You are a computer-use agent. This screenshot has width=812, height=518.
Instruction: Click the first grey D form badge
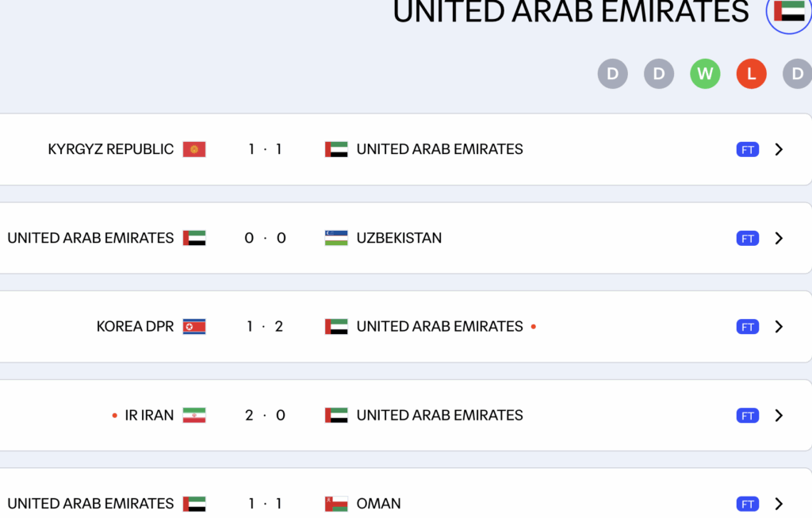tap(612, 75)
